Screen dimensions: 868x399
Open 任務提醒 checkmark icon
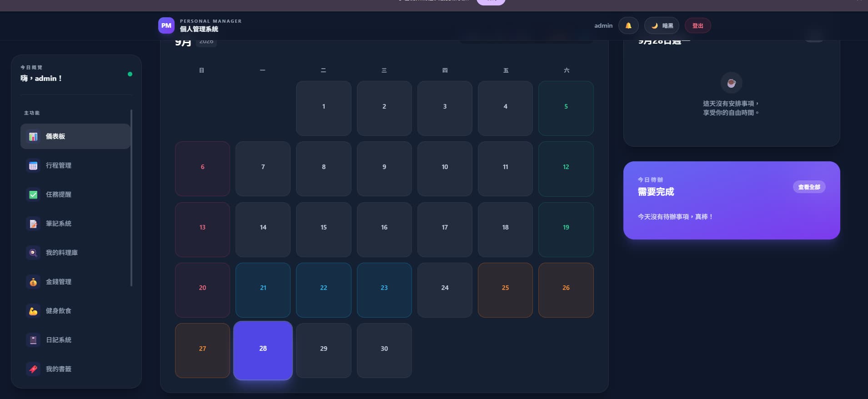[x=33, y=195]
